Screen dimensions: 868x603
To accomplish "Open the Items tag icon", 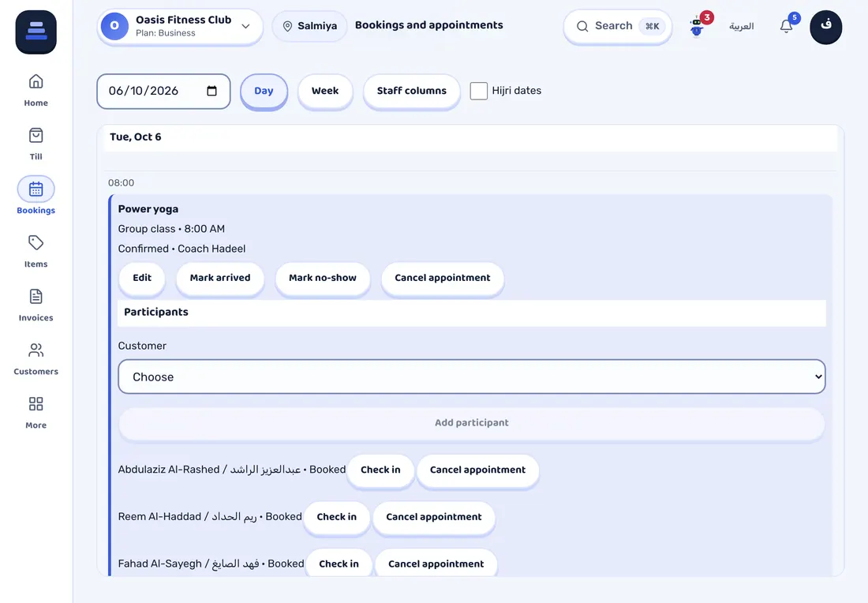I will (36, 243).
